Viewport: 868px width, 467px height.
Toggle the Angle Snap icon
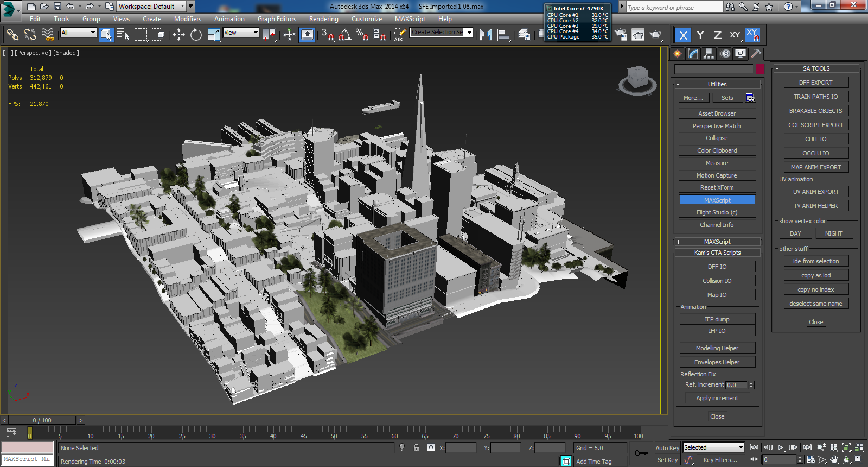(x=344, y=35)
